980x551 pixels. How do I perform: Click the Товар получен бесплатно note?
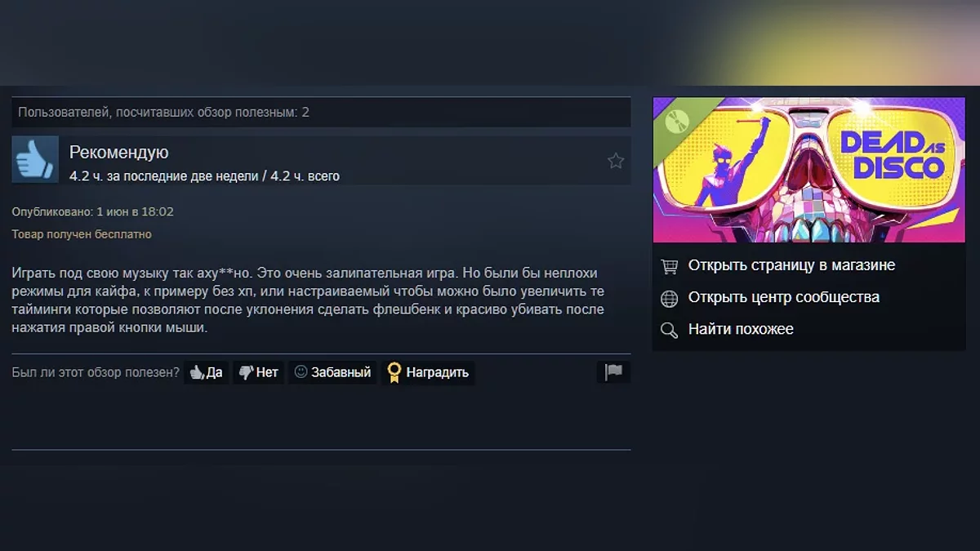tap(82, 234)
